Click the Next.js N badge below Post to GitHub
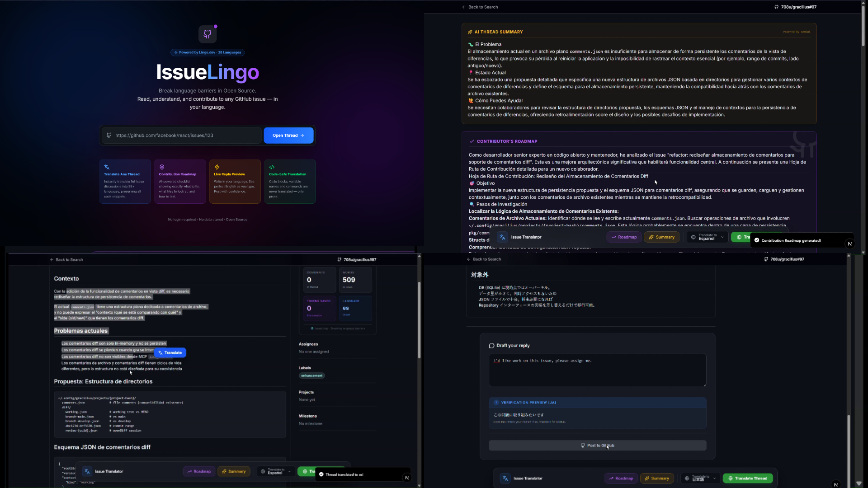868x488 pixels. (x=835, y=484)
